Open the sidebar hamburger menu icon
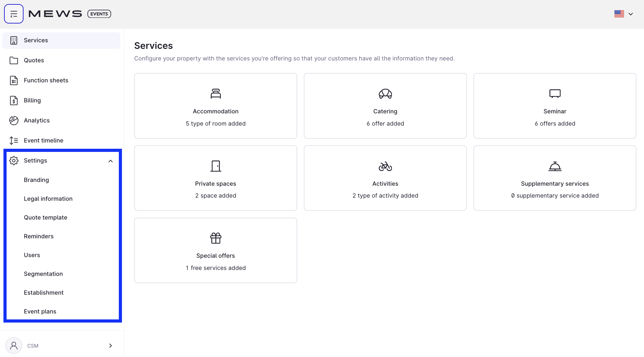This screenshot has width=644, height=357. tap(14, 13)
